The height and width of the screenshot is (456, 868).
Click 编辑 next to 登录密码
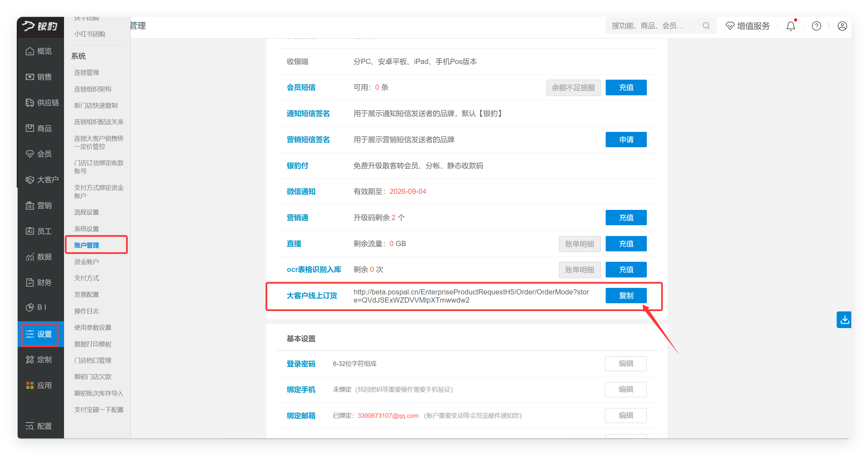click(626, 363)
